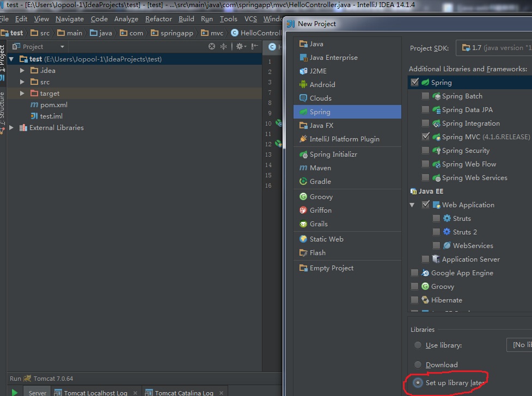This screenshot has height=396, width=532.
Task: Select Java FX in the project type list
Action: coord(347,126)
